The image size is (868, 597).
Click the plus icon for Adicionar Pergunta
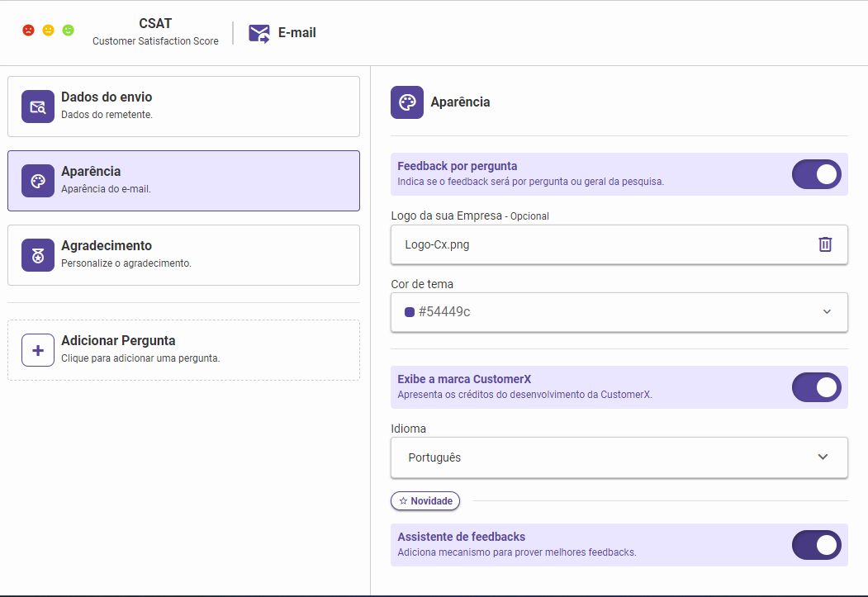[38, 350]
